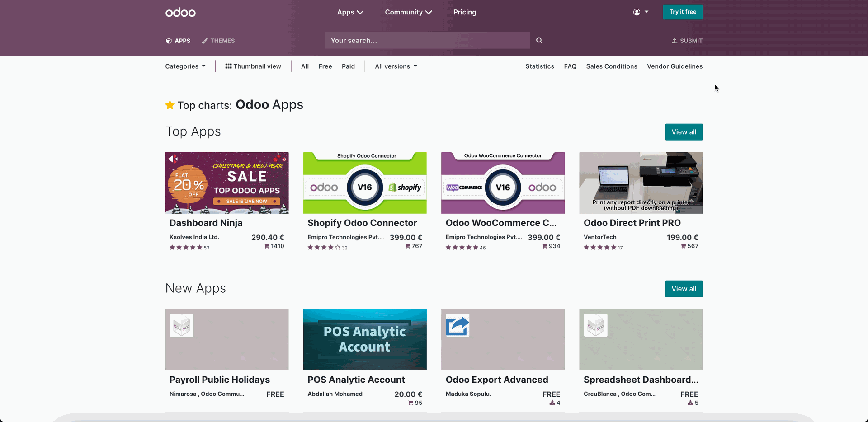This screenshot has width=868, height=422.
Task: Open THEMES using the paintbrush icon
Action: click(x=204, y=40)
